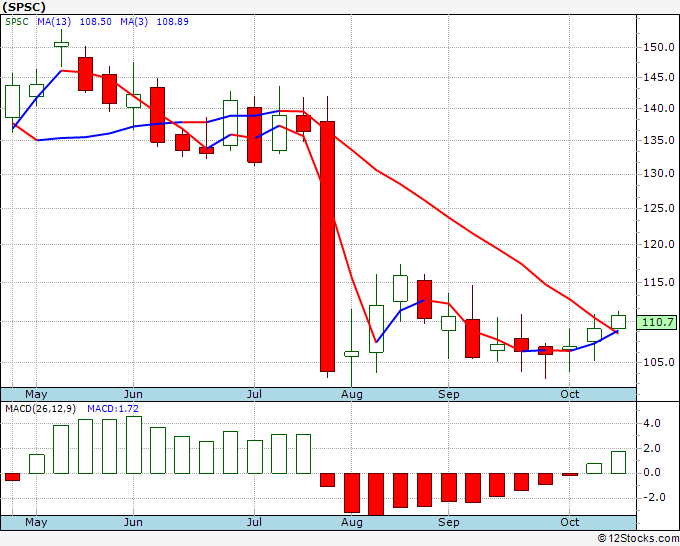
Task: Click the MACD:1.72 value label
Action: click(113, 409)
